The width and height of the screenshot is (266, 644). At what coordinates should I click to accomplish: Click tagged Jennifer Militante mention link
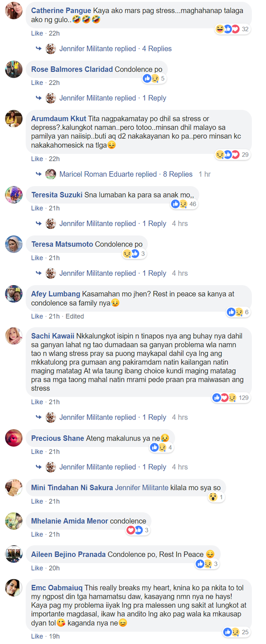pyautogui.click(x=142, y=488)
